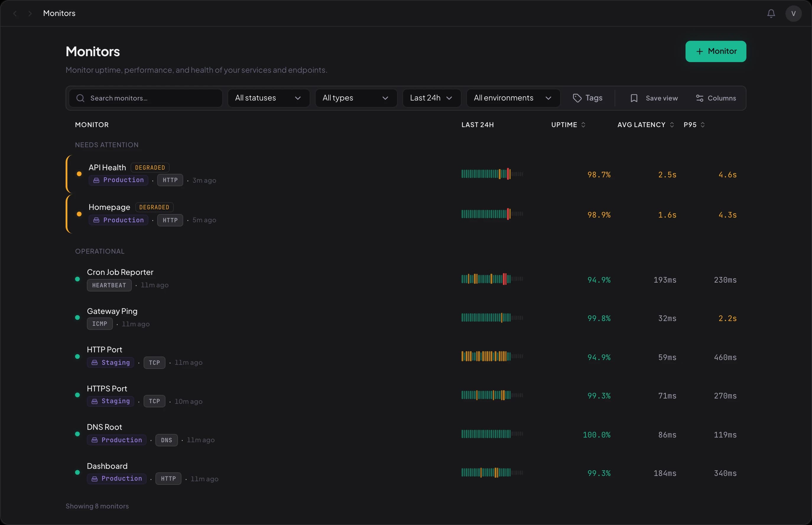The width and height of the screenshot is (812, 525).
Task: Click the navigate back arrow icon
Action: point(15,13)
